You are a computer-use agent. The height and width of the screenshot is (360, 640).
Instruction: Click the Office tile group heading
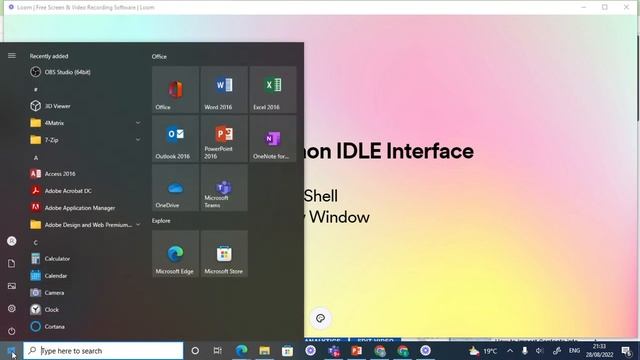coord(159,56)
